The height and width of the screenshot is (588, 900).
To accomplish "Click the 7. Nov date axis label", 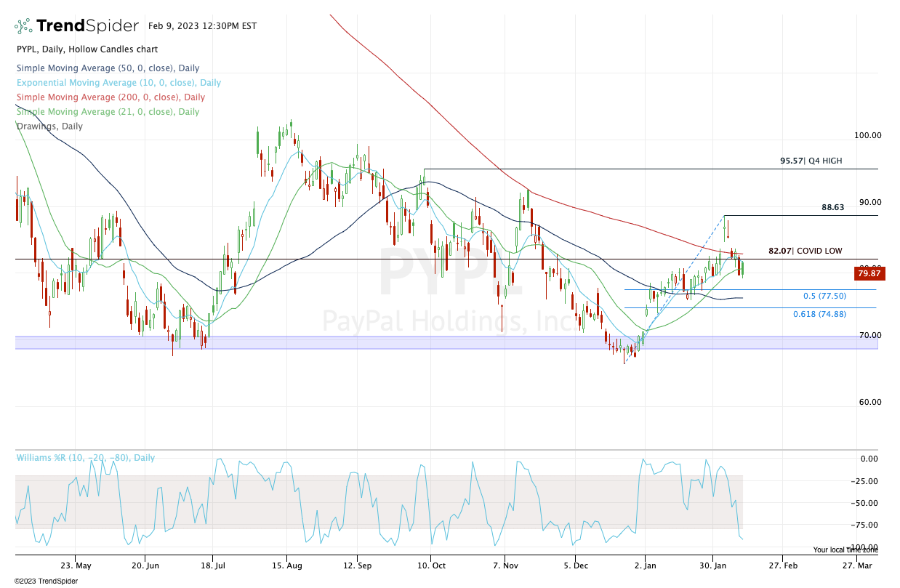I will tap(505, 565).
